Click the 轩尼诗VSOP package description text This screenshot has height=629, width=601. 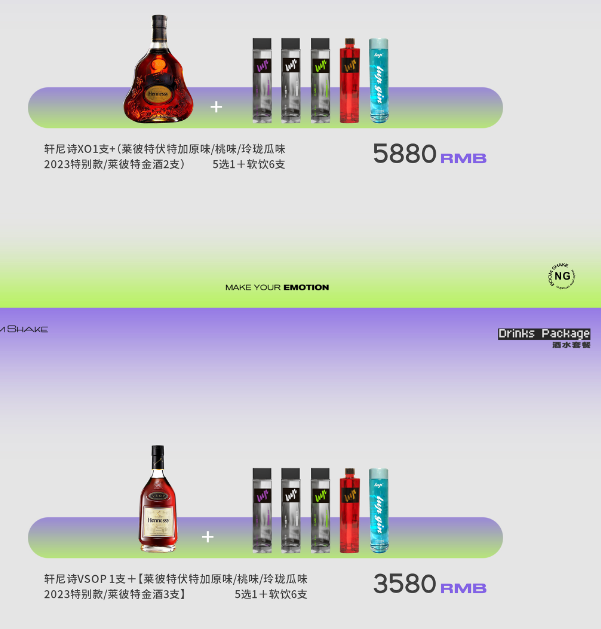tap(176, 586)
